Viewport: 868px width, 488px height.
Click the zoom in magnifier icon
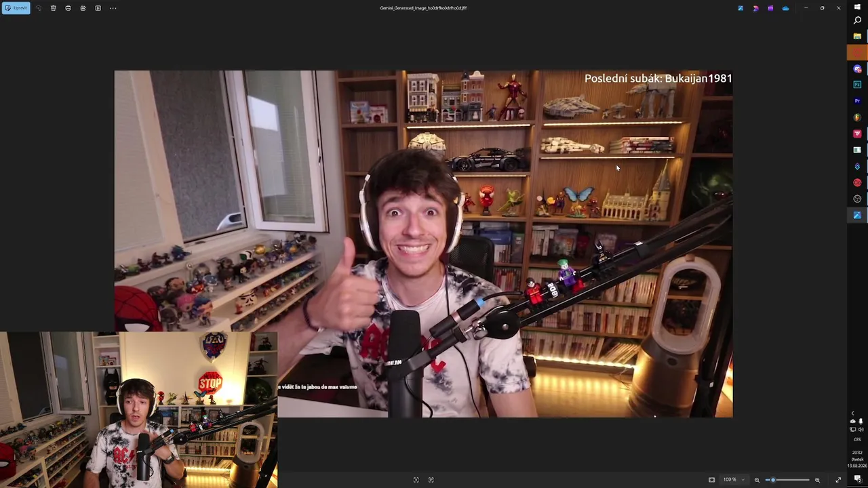click(817, 480)
